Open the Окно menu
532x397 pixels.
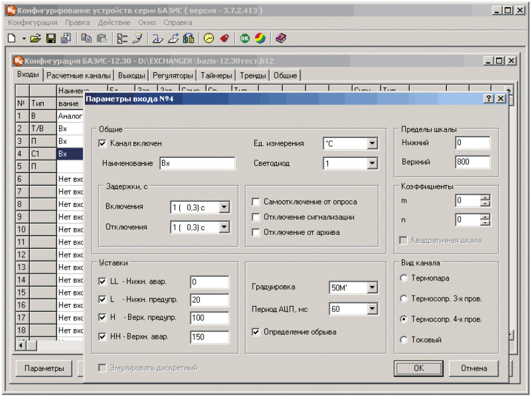[147, 22]
